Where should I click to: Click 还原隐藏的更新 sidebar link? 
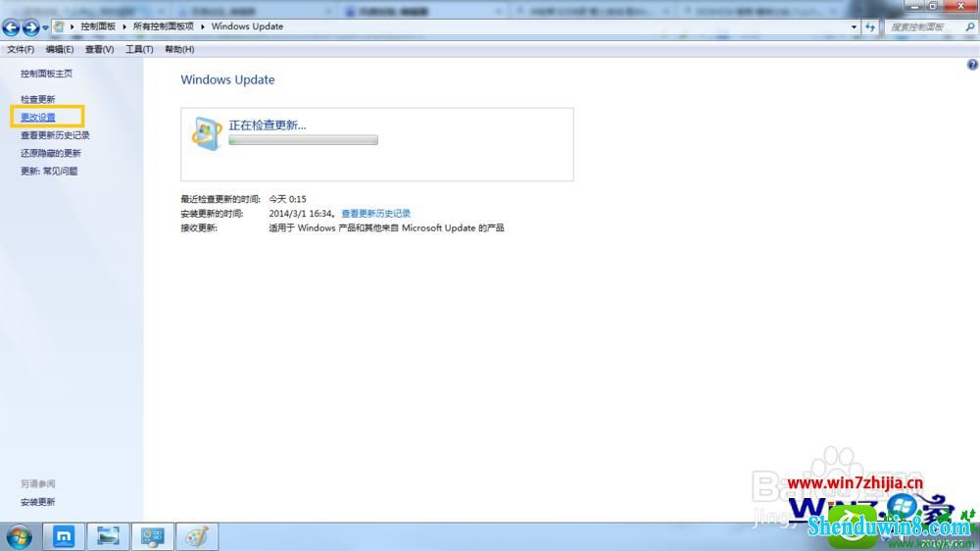[51, 153]
